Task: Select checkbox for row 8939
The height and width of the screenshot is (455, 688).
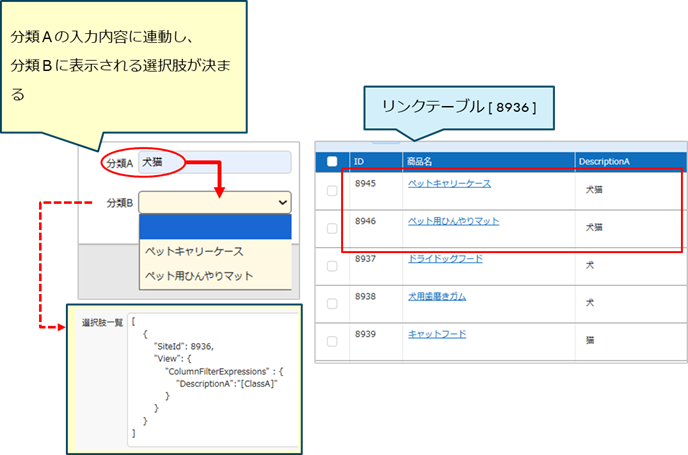Action: tap(333, 340)
